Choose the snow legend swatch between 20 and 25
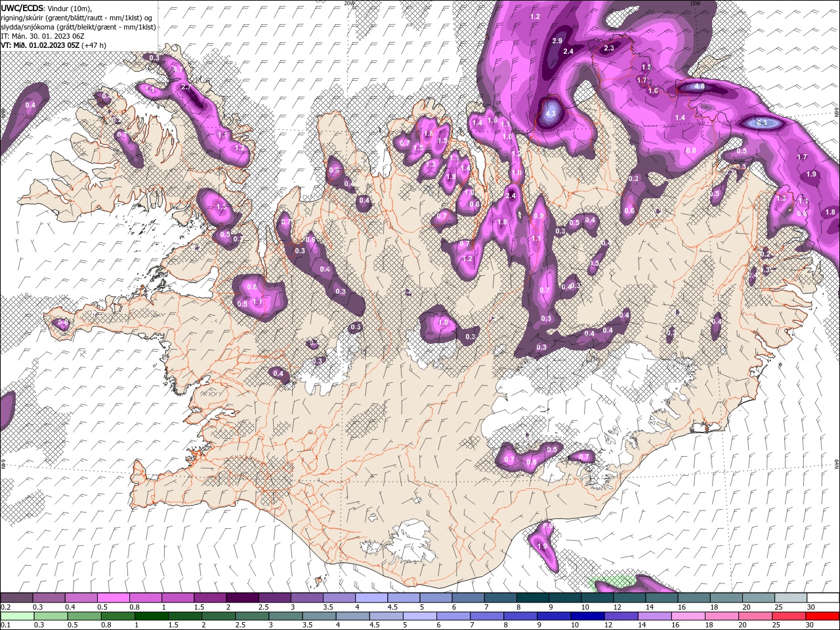840x630 pixels. tap(758, 597)
